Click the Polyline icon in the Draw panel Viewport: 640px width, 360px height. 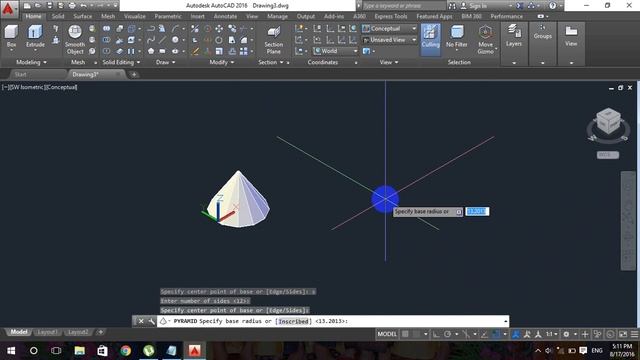coord(151,29)
